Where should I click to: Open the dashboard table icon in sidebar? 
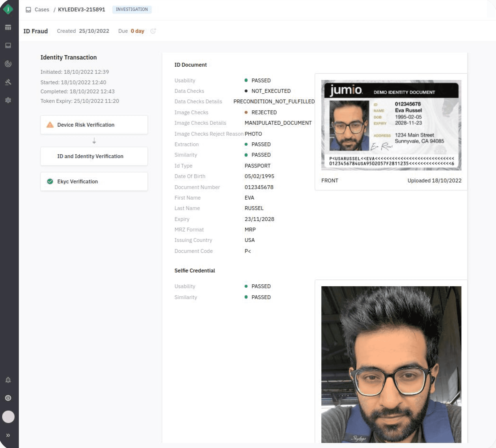tap(8, 27)
